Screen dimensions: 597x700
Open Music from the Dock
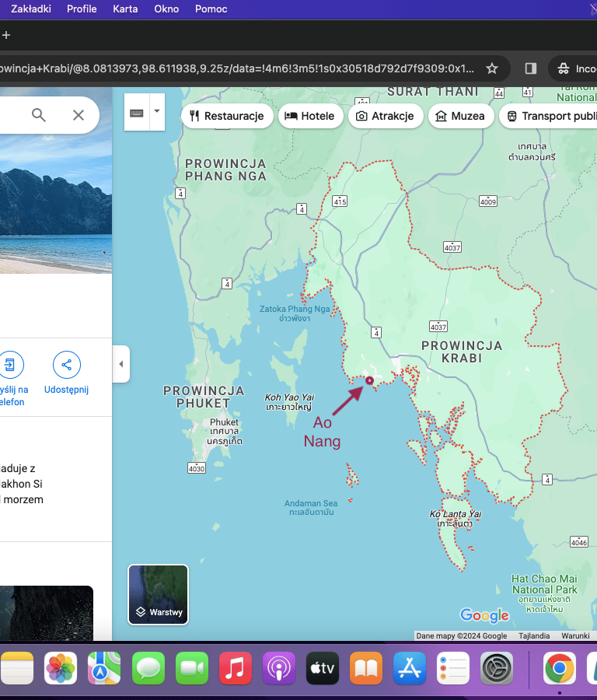click(235, 668)
